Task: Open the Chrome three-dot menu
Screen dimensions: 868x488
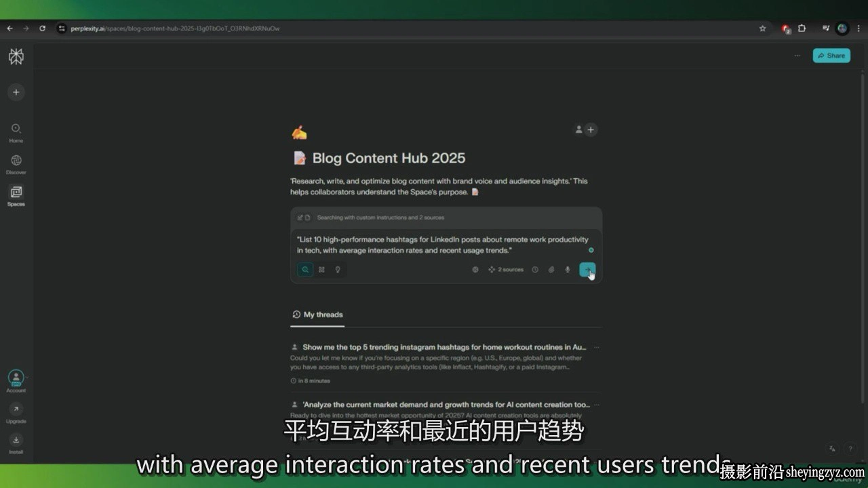Action: click(x=859, y=28)
